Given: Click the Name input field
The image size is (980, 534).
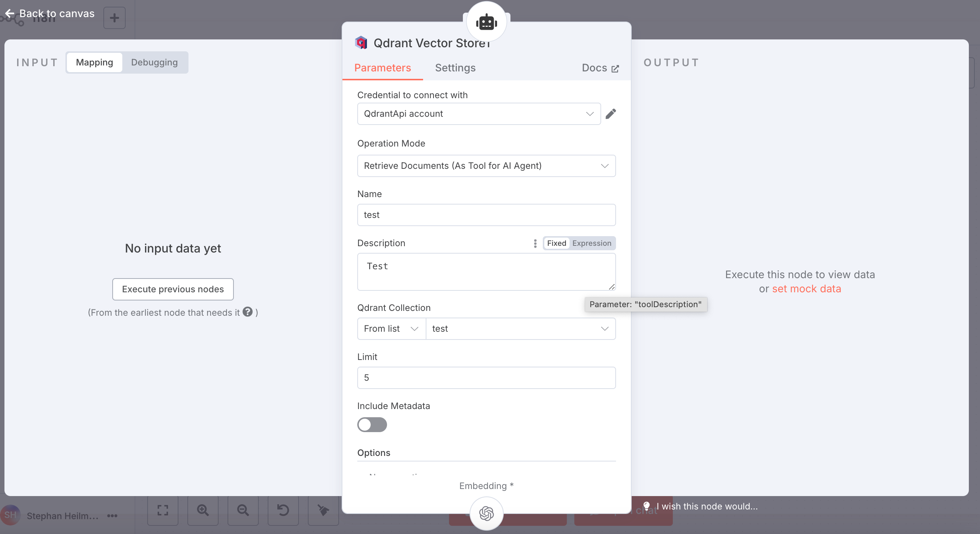Looking at the screenshot, I should pyautogui.click(x=487, y=215).
